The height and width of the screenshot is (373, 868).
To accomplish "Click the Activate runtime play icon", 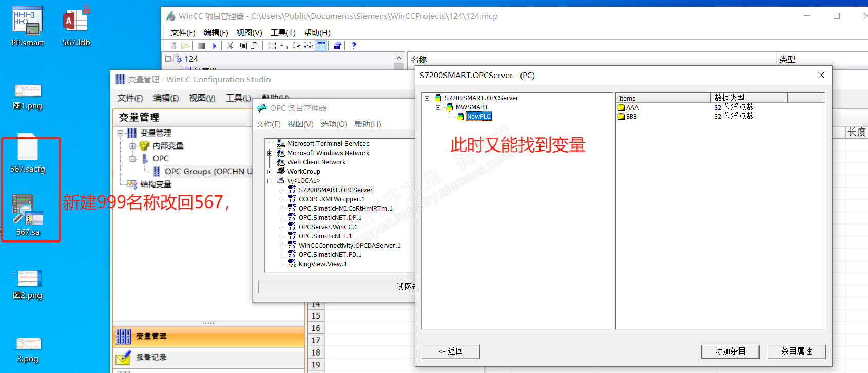I will [214, 46].
